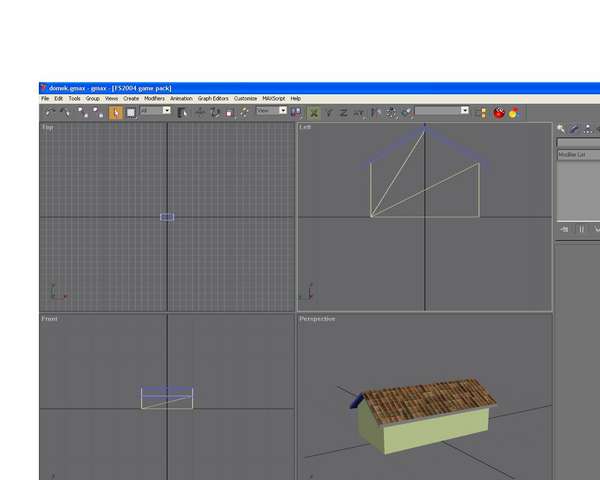The width and height of the screenshot is (600, 480).
Task: Open the selection filter All dropdown
Action: pyautogui.click(x=155, y=111)
